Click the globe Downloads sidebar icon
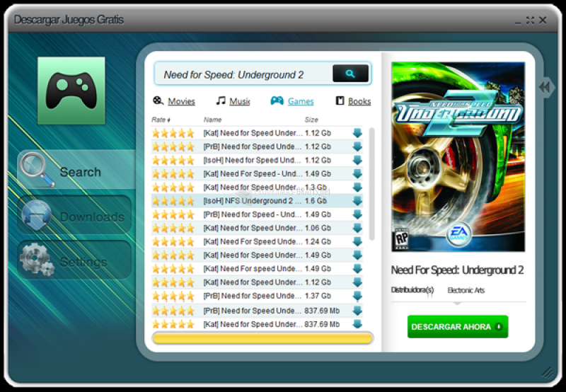This screenshot has width=566, height=392. click(36, 216)
